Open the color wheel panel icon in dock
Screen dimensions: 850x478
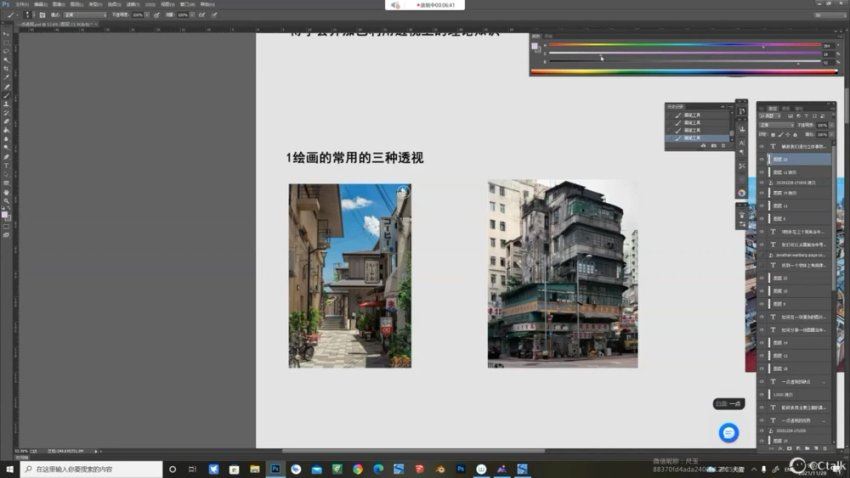tap(742, 192)
